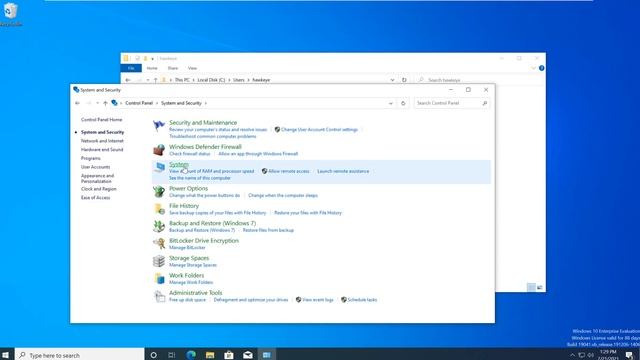640x360 pixels.
Task: Open the Power Options icon
Action: [x=159, y=191]
